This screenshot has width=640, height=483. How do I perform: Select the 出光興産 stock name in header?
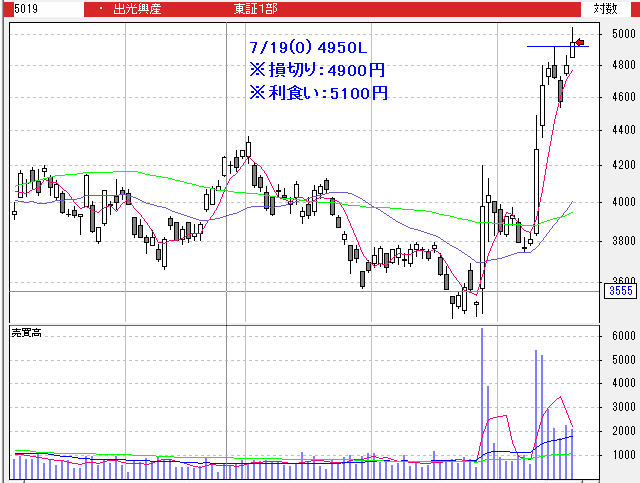(139, 8)
